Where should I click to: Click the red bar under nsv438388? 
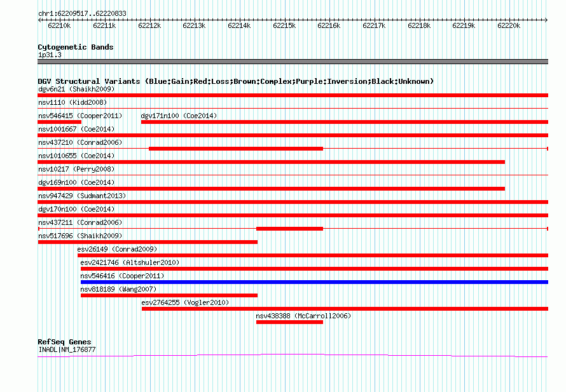(289, 322)
